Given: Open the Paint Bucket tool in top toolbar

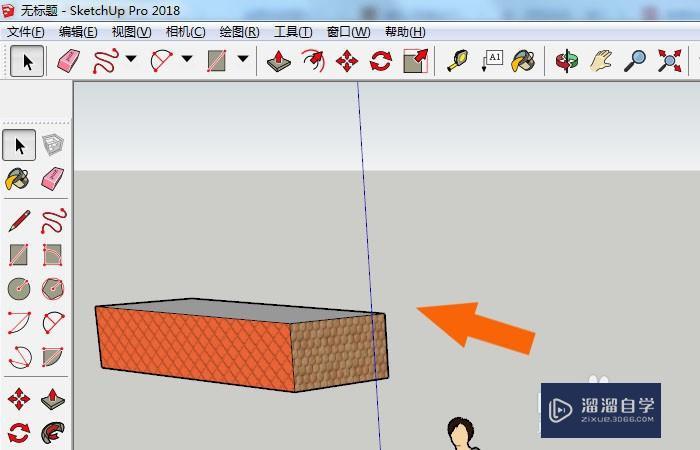Looking at the screenshot, I should coord(523,61).
